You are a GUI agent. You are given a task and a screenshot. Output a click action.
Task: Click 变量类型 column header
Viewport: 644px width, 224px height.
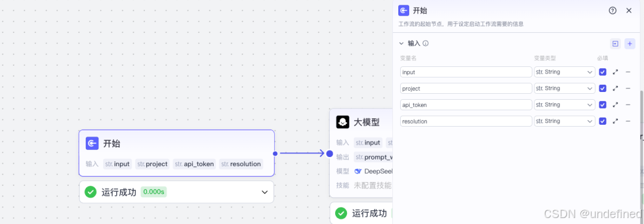(x=545, y=58)
